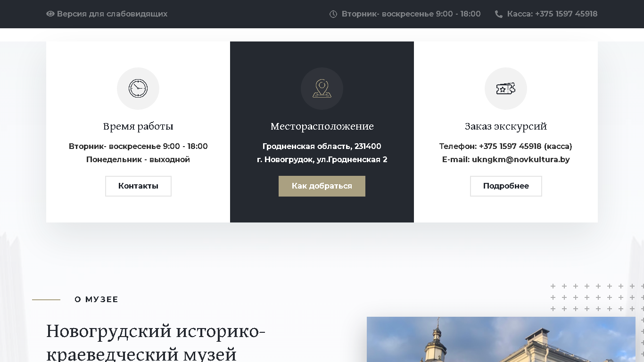Click the ticket icon above Заказ экскурсий
644x362 pixels.
click(506, 89)
